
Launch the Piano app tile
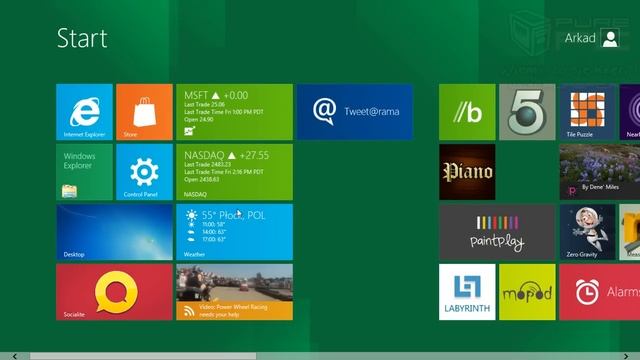coord(467,172)
